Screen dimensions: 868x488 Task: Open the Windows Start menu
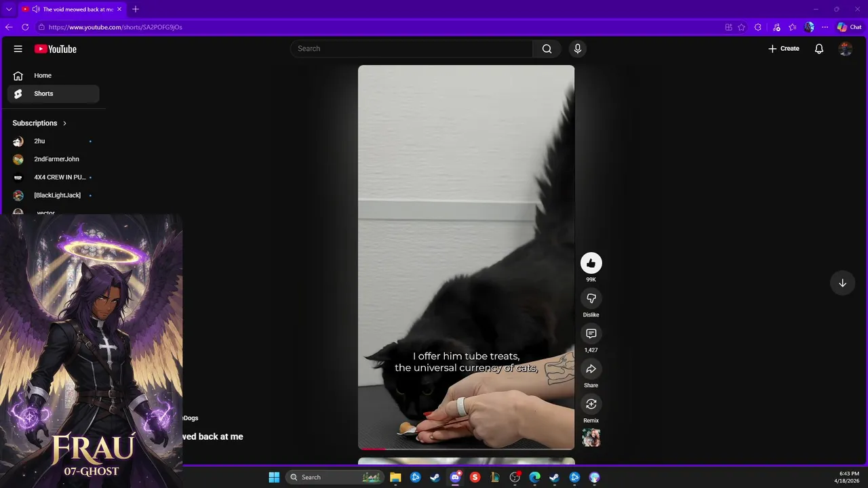[x=274, y=477]
